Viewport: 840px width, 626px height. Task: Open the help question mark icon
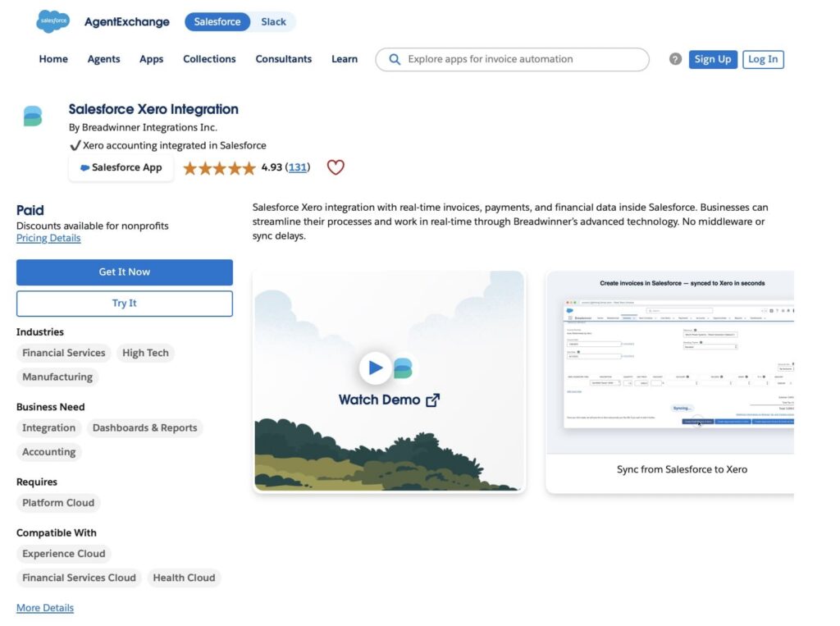tap(675, 59)
